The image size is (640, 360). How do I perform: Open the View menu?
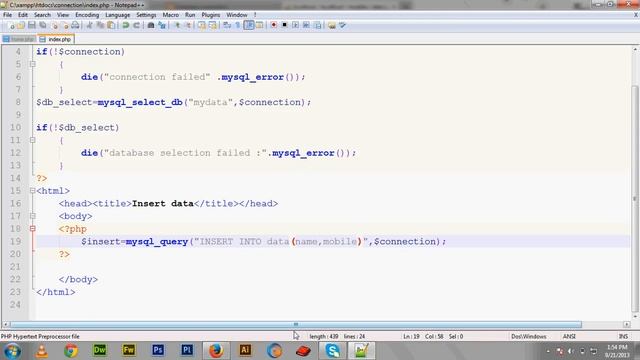click(x=63, y=15)
